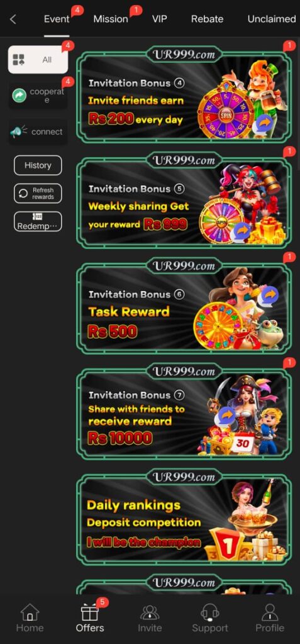Tap the back arrow icon
This screenshot has width=300, height=644.
coord(13,19)
